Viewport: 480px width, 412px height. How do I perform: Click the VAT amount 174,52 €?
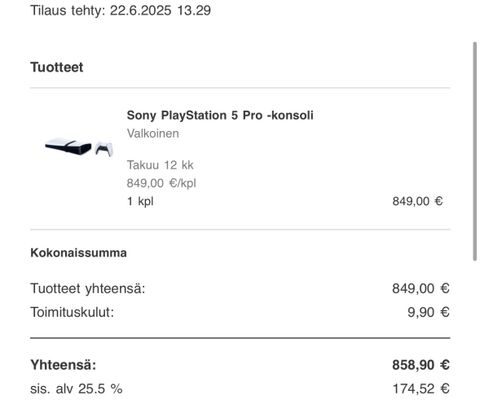coord(421,389)
